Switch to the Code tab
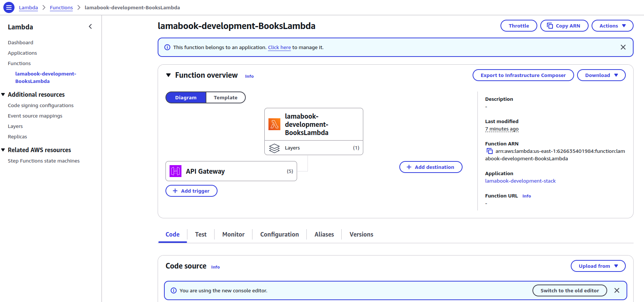 pyautogui.click(x=173, y=234)
